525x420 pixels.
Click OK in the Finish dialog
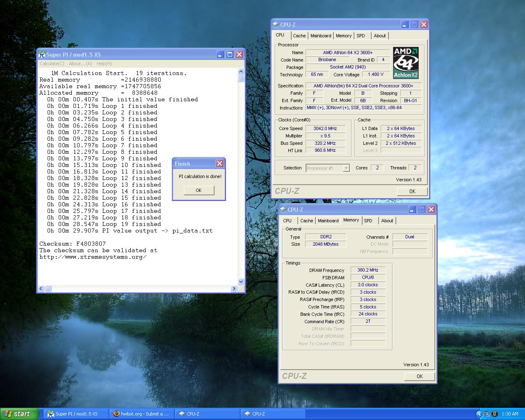[199, 190]
